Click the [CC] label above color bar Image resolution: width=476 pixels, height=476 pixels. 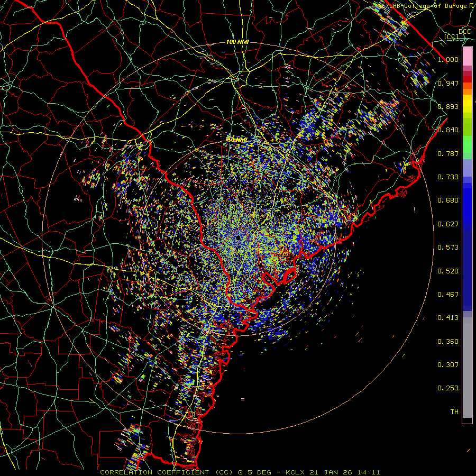tap(452, 36)
